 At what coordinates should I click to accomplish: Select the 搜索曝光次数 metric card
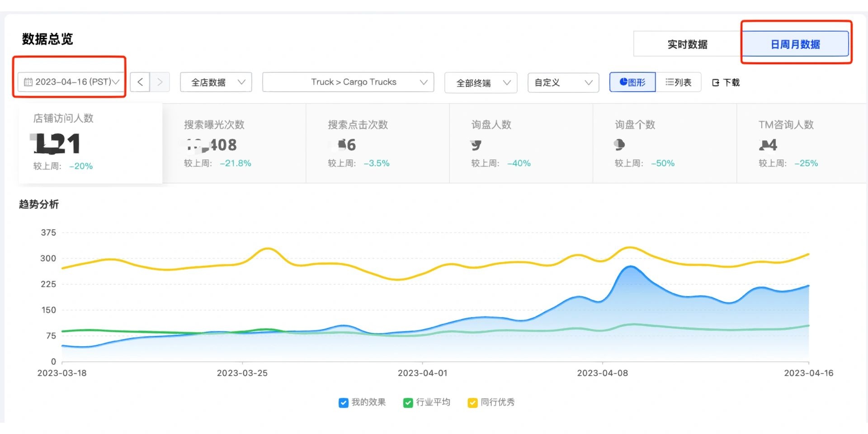tap(234, 143)
